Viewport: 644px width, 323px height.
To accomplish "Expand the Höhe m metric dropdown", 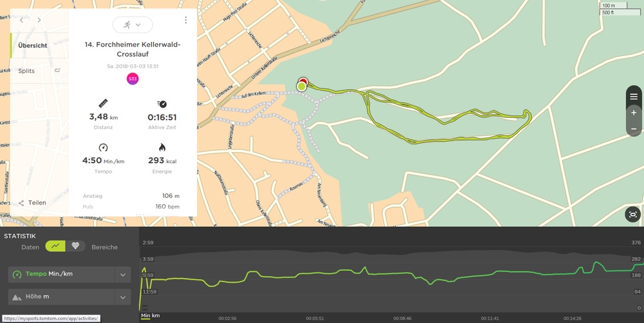I will pos(122,297).
